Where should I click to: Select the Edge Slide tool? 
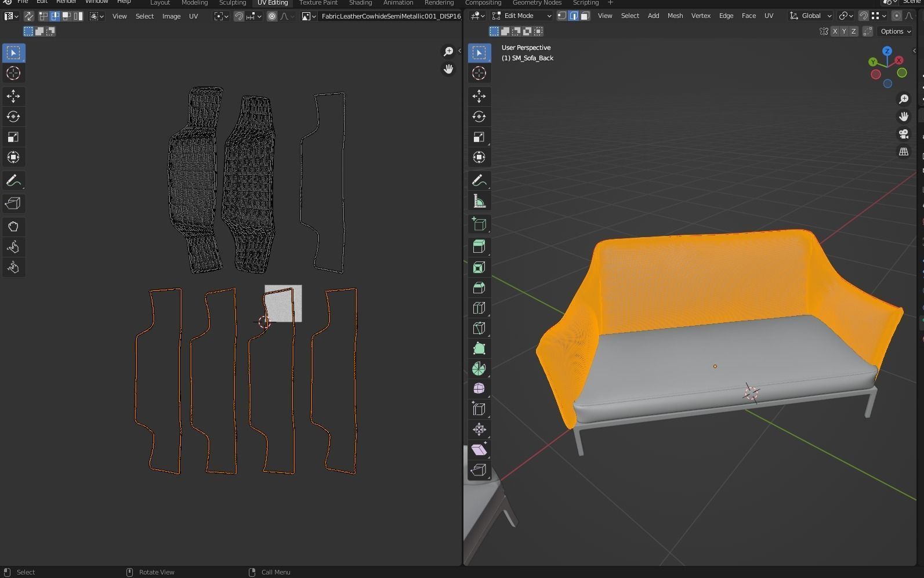[479, 409]
